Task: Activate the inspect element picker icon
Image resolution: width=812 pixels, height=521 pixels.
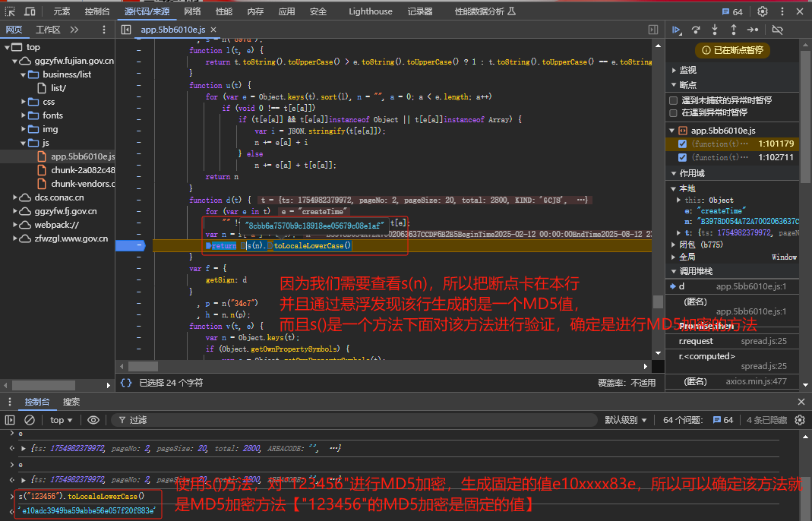Action: pyautogui.click(x=10, y=11)
